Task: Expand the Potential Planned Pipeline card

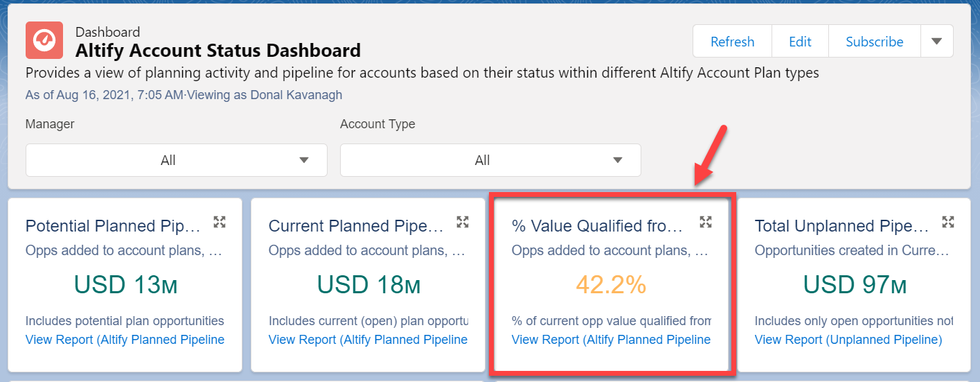Action: pyautogui.click(x=220, y=222)
